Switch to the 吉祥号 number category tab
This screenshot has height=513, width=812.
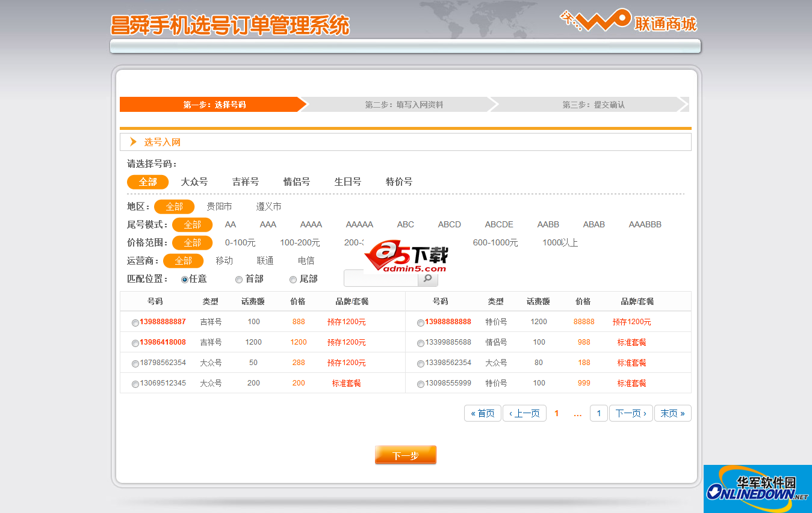(x=244, y=181)
